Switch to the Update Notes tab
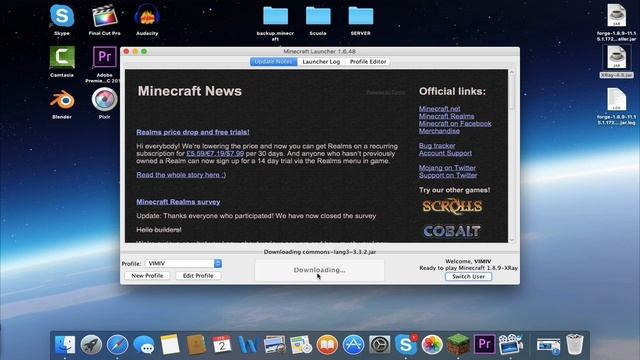This screenshot has height=360, width=640. click(x=273, y=62)
